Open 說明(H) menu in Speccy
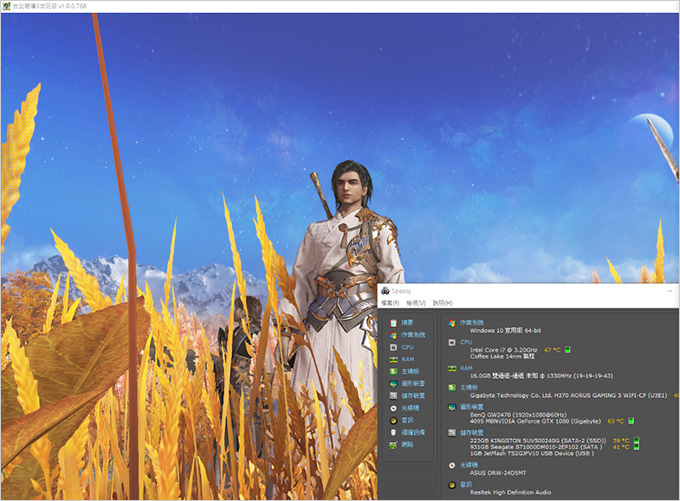680x501 pixels. pyautogui.click(x=442, y=303)
